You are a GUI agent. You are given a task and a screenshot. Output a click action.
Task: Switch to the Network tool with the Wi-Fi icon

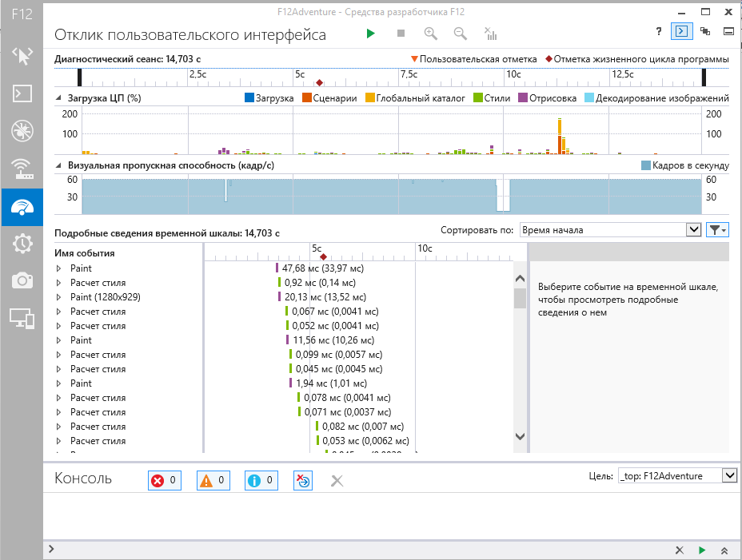click(x=22, y=169)
